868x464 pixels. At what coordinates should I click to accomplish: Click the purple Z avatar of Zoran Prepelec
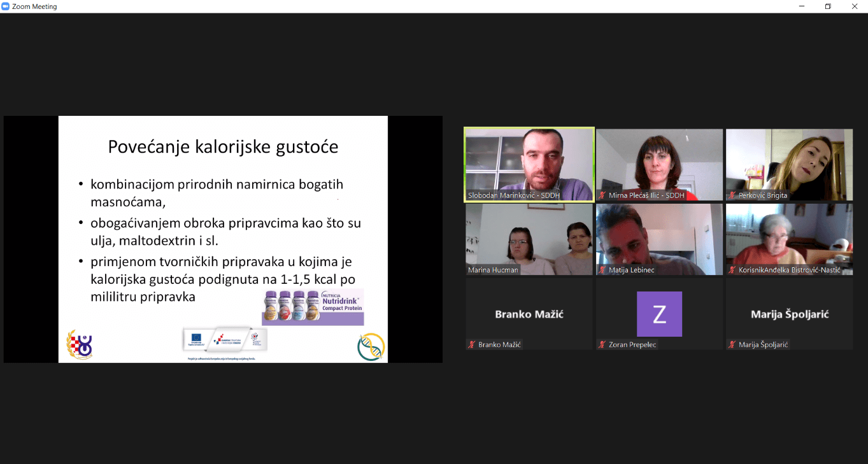click(x=659, y=314)
